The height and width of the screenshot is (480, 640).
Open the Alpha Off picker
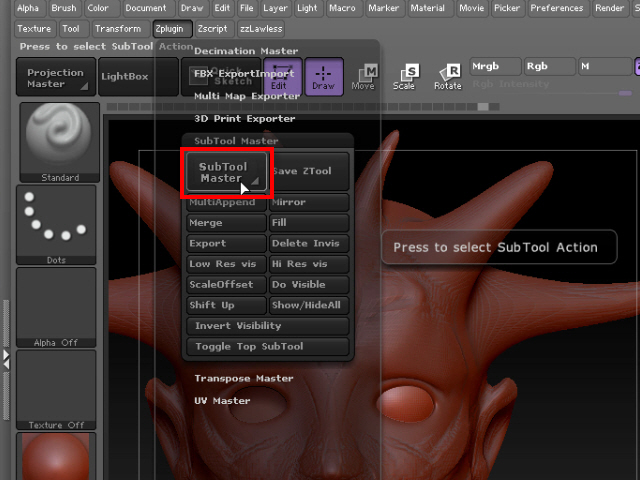pos(56,307)
